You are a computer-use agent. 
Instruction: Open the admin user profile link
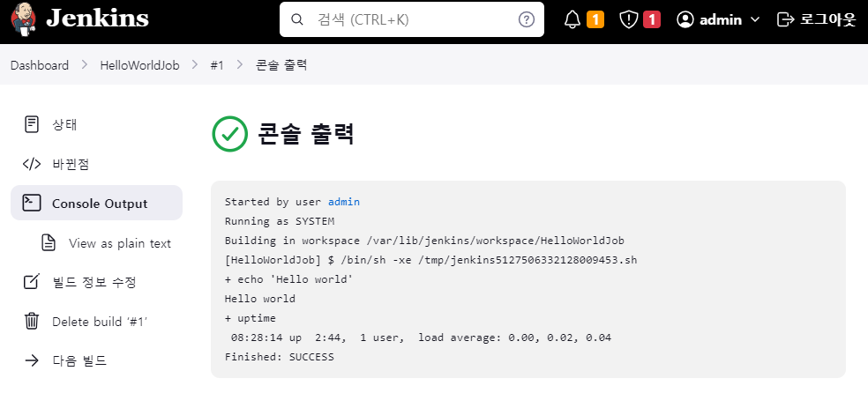[721, 20]
